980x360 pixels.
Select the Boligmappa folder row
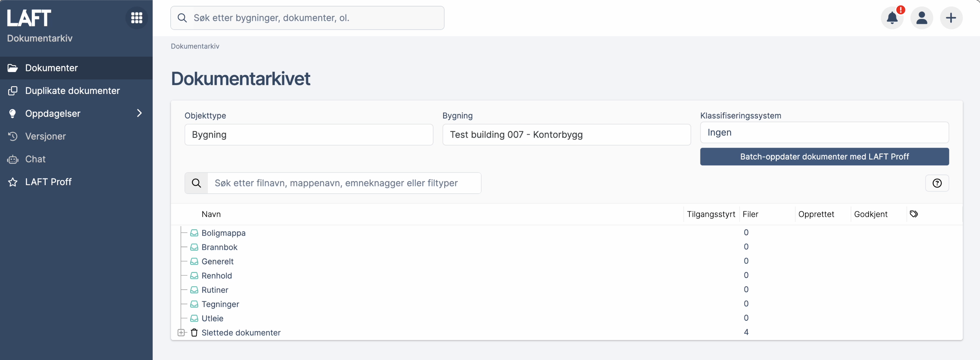[x=567, y=233]
